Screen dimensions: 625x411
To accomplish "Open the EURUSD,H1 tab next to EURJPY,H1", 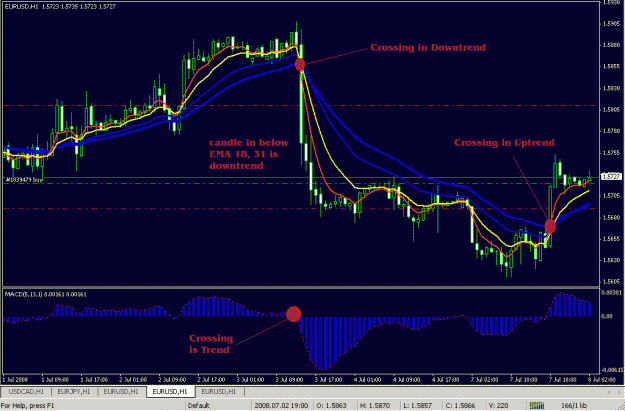I will [121, 392].
